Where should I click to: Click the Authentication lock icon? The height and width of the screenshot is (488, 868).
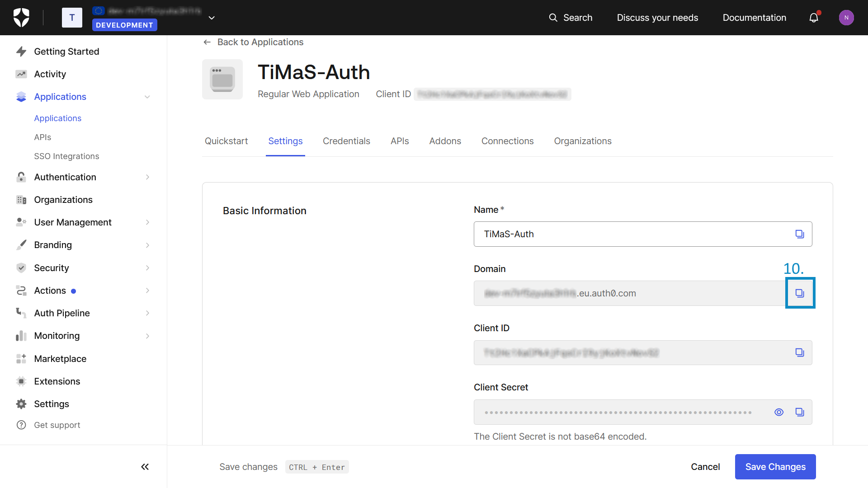(21, 177)
